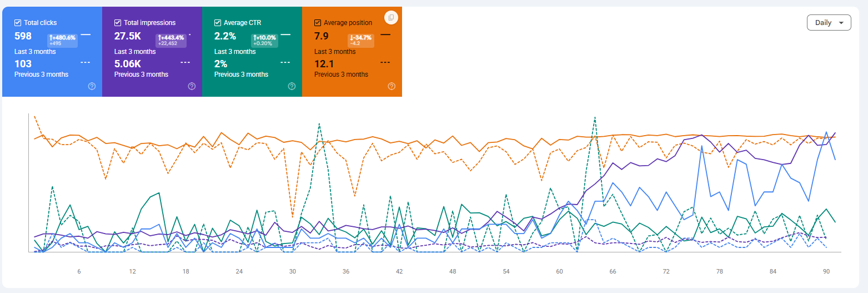
Task: Open the help icon on Average position card
Action: click(392, 86)
